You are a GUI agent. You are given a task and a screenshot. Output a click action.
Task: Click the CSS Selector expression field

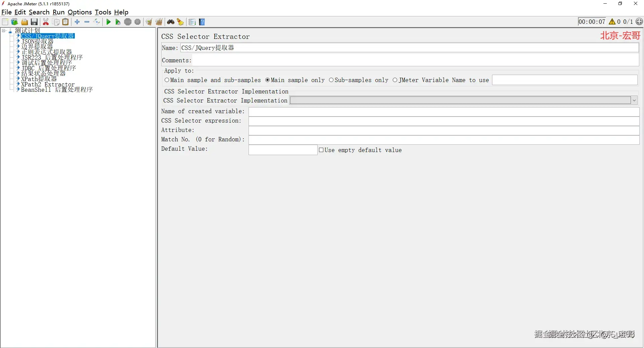tap(444, 121)
